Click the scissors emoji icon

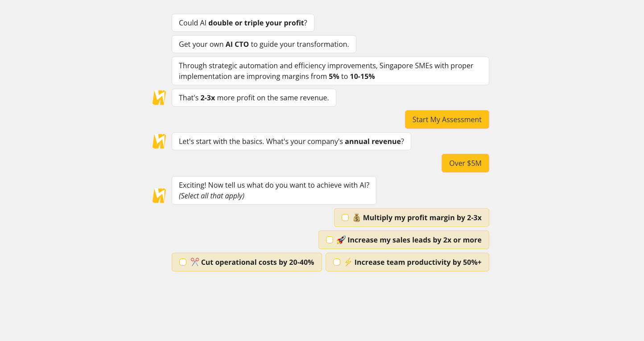pyautogui.click(x=195, y=262)
